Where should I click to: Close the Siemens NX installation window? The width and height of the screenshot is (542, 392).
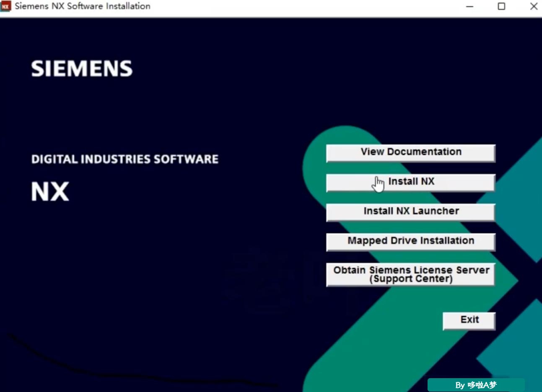click(x=533, y=6)
